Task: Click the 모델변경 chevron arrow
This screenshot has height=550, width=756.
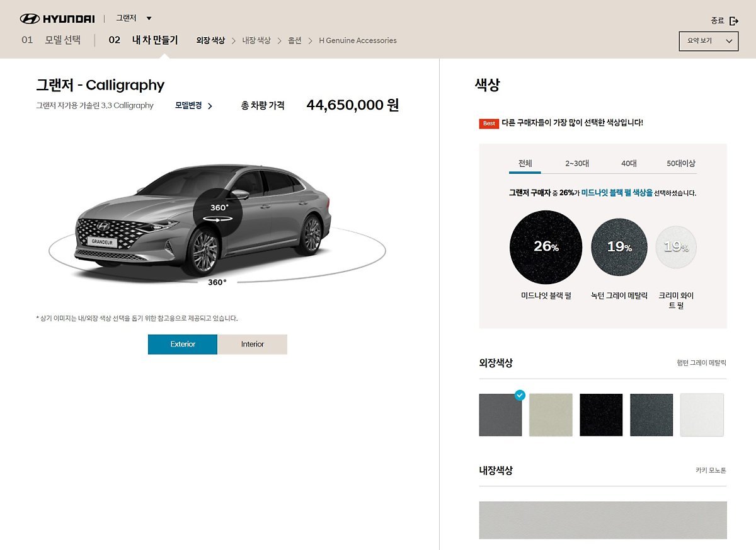Action: pyautogui.click(x=210, y=106)
